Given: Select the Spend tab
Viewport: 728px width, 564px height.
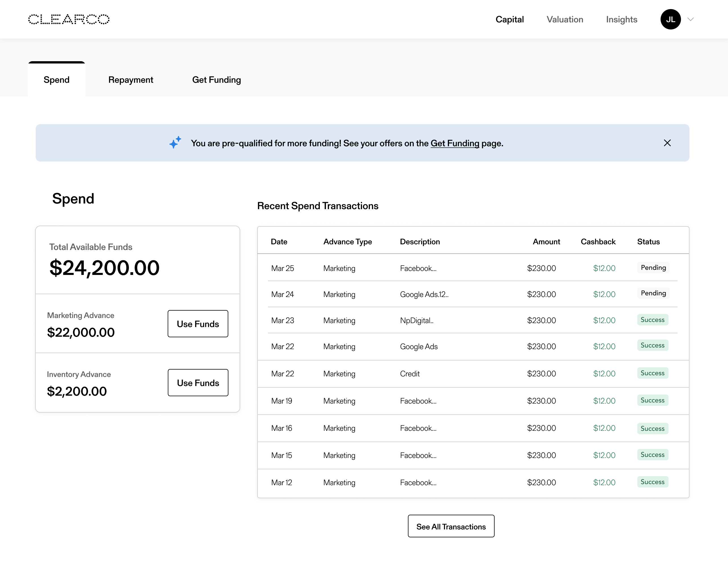Looking at the screenshot, I should tap(56, 80).
